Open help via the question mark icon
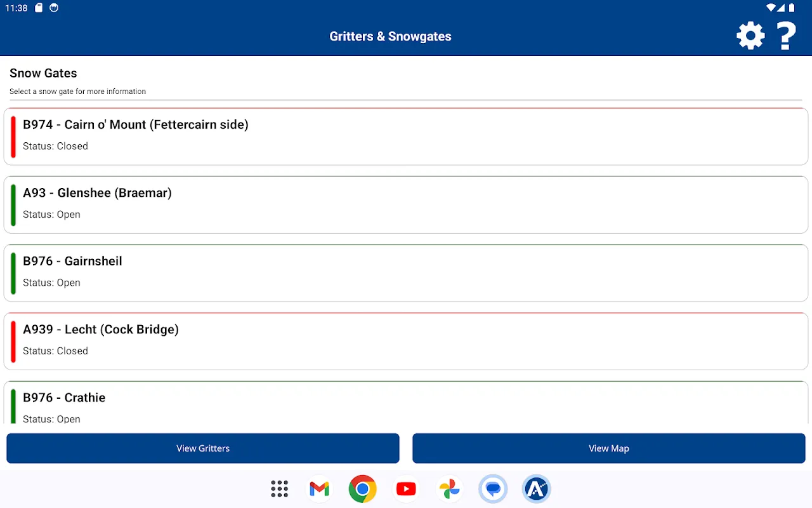 tap(787, 36)
